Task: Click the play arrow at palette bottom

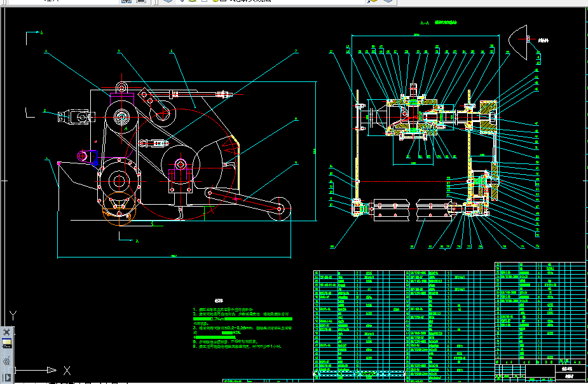Action: tap(7, 377)
